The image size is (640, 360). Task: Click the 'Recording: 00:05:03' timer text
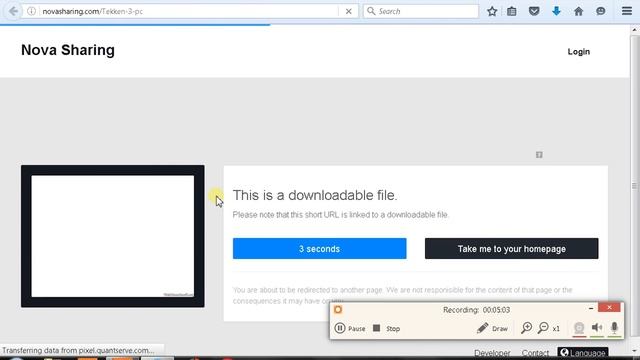(x=476, y=310)
